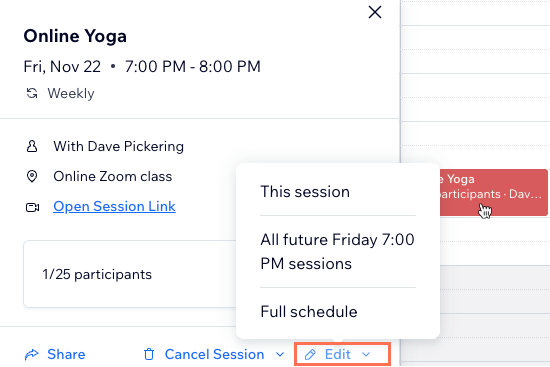Click the location pin icon
This screenshot has width=550, height=367.
32,176
